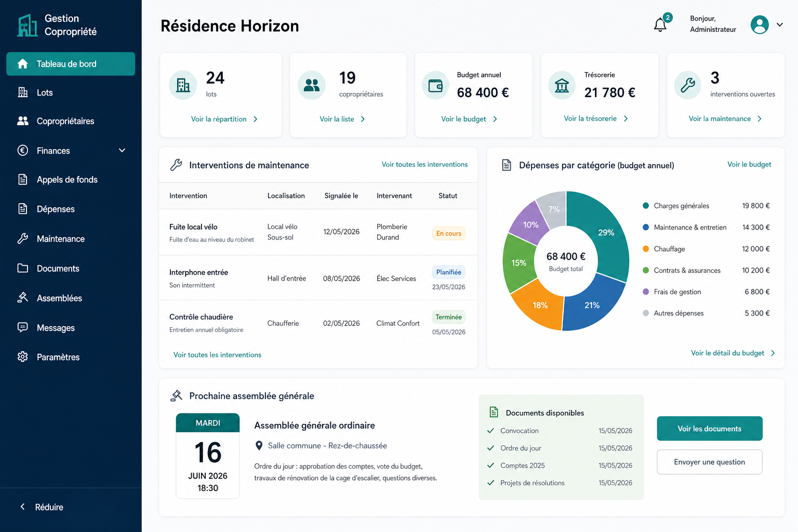Click the Dépenses document icon in sidebar
This screenshot has height=532, width=798.
point(23,209)
